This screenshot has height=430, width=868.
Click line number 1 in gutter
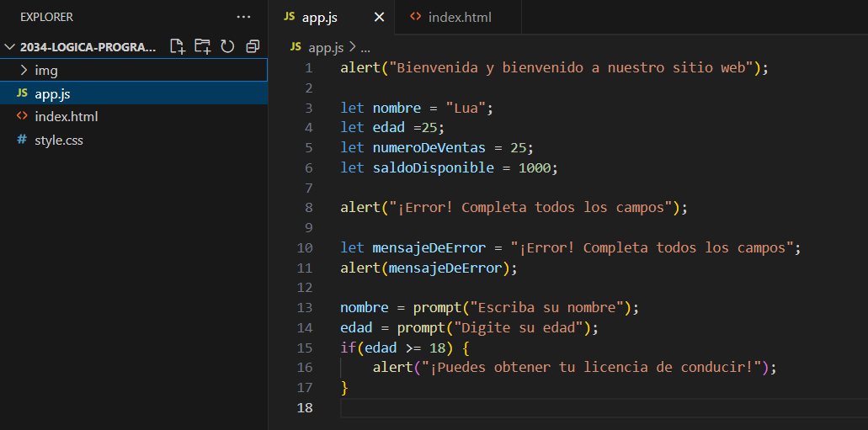pyautogui.click(x=309, y=68)
